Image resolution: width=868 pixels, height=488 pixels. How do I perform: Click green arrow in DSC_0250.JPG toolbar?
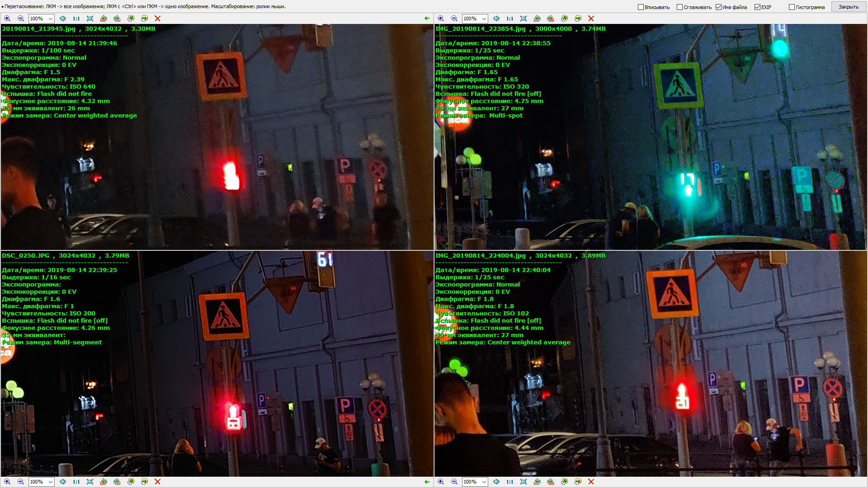pos(427,482)
